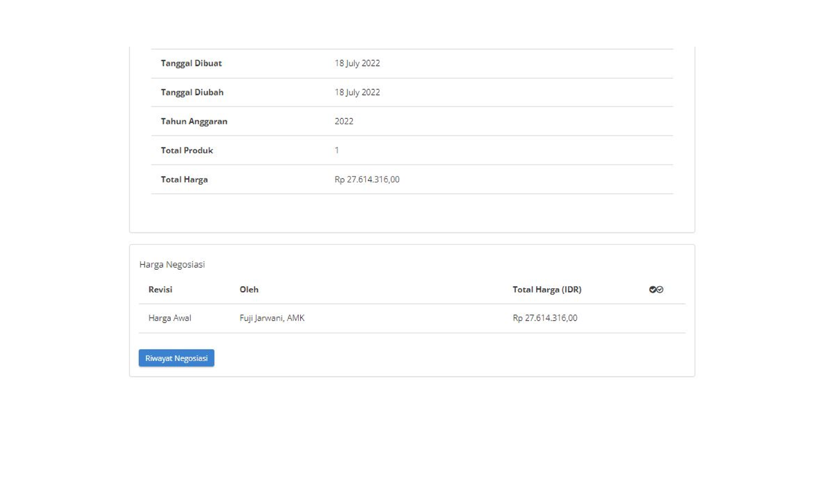Click the Total Harga label in details

(184, 179)
